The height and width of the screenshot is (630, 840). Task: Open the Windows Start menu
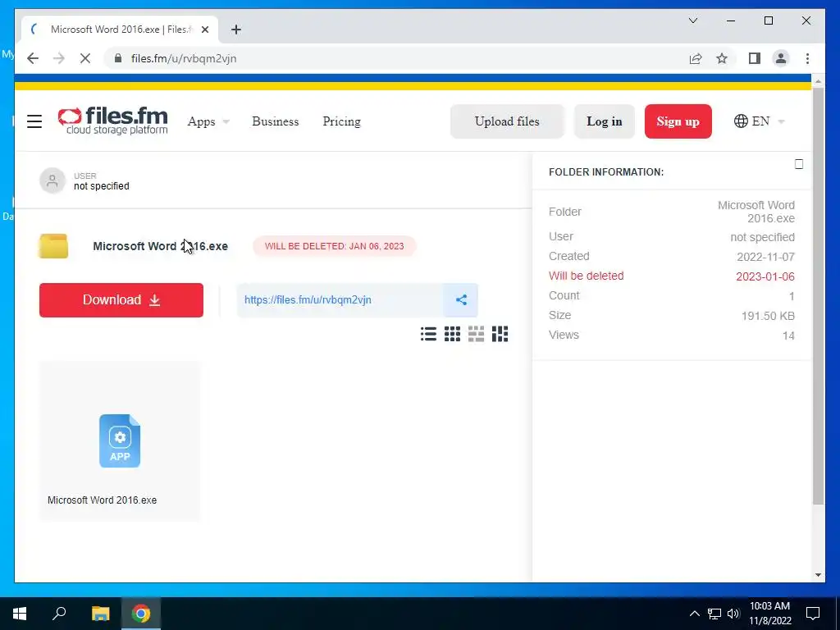click(x=20, y=614)
